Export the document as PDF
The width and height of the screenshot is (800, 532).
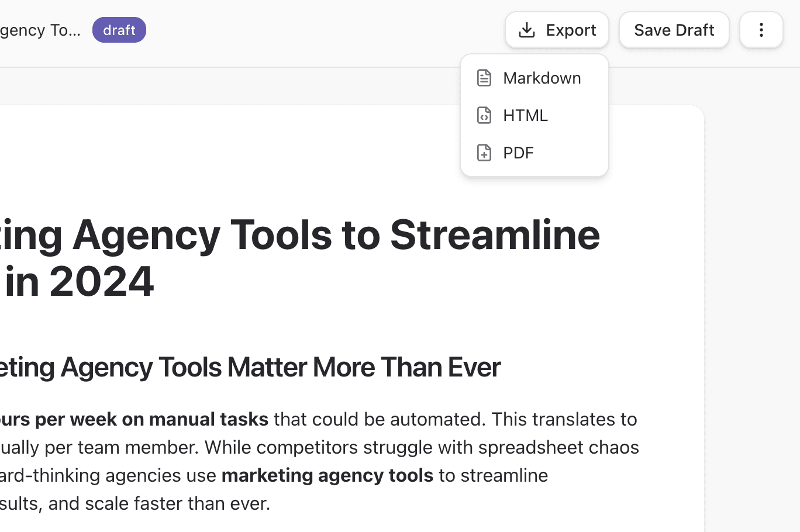point(518,153)
